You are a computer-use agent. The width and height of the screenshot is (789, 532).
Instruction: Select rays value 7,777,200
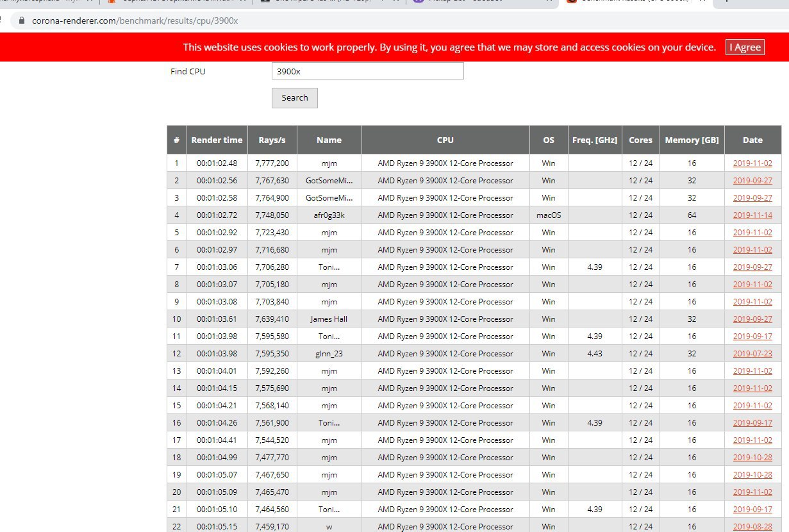click(272, 163)
